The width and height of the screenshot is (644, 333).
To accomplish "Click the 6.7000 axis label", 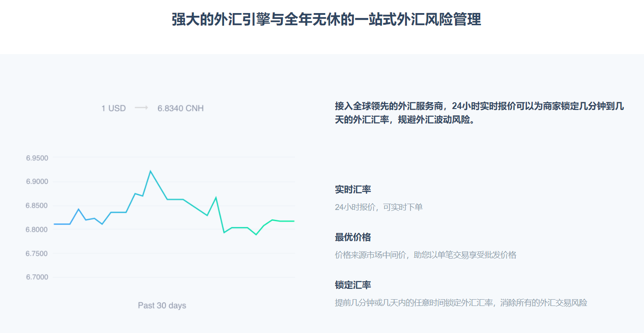I will coord(37,277).
